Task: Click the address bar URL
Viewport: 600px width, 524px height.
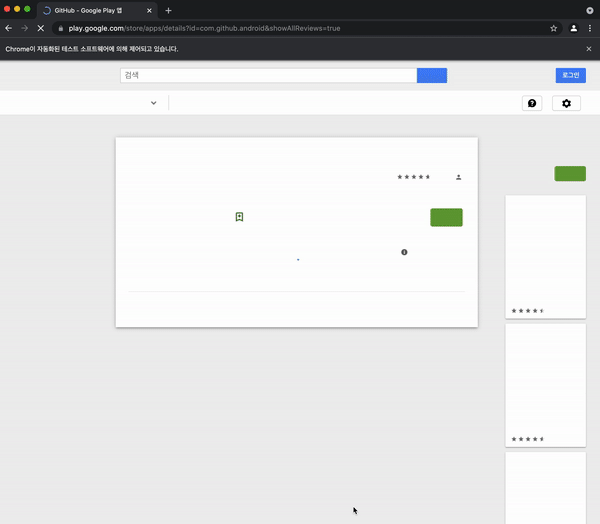Action: 204,28
